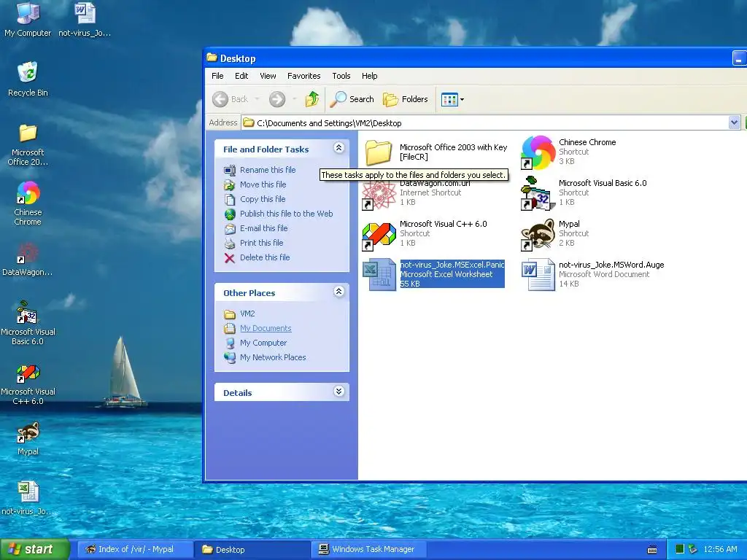Click the Views toolbar icon
Screen dimensions: 747x560
click(x=449, y=99)
